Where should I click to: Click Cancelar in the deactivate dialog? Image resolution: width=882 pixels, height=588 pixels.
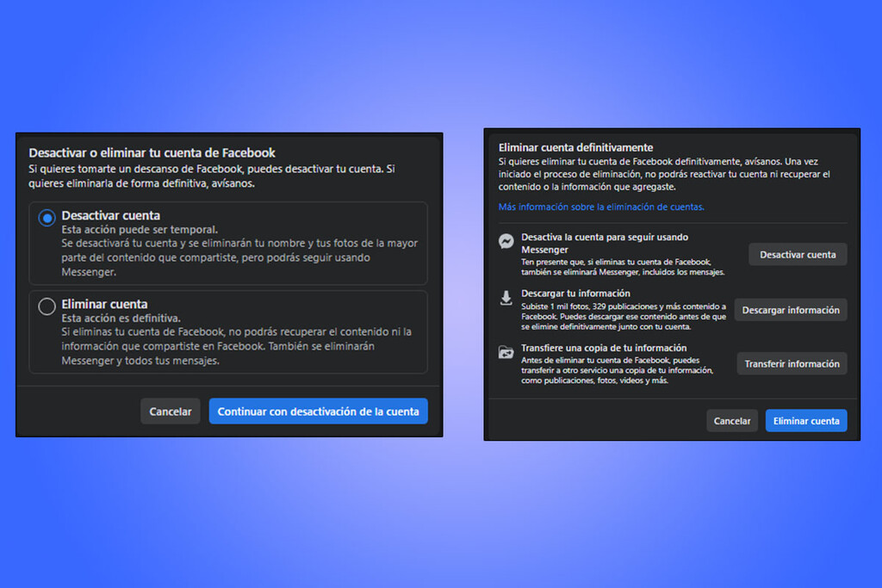tap(170, 411)
